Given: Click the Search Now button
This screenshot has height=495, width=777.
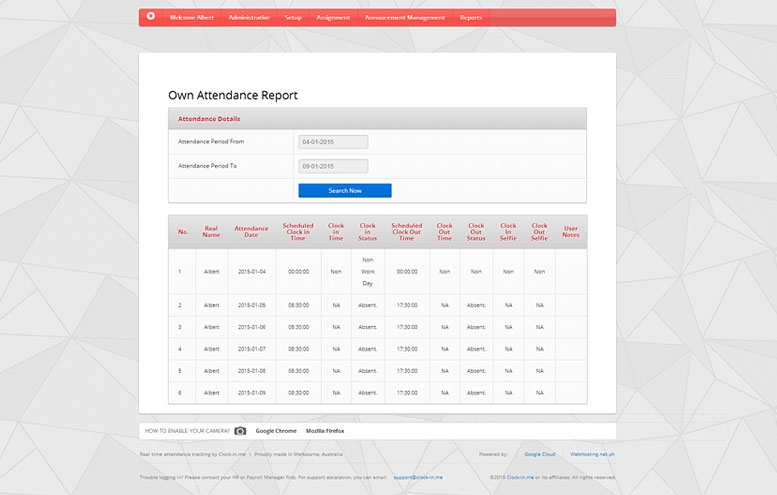Looking at the screenshot, I should pos(345,190).
